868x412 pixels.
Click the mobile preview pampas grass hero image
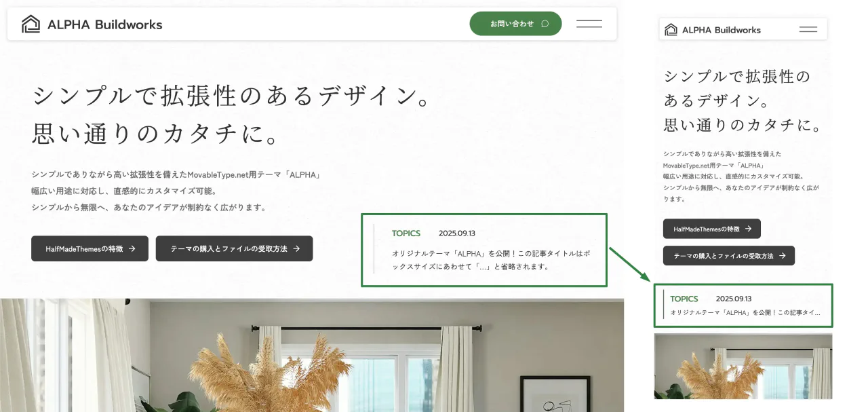pos(743,366)
